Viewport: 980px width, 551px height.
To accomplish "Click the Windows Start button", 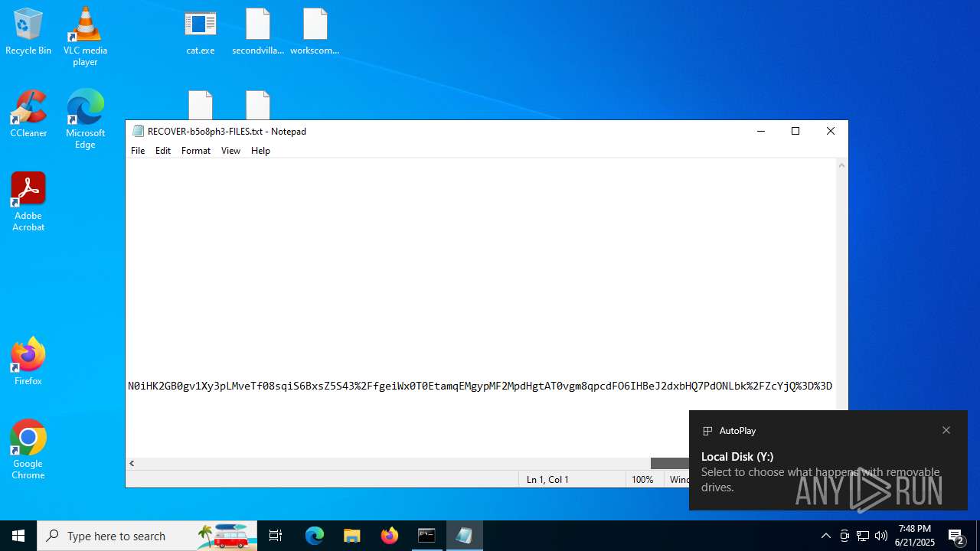I will coord(18,536).
